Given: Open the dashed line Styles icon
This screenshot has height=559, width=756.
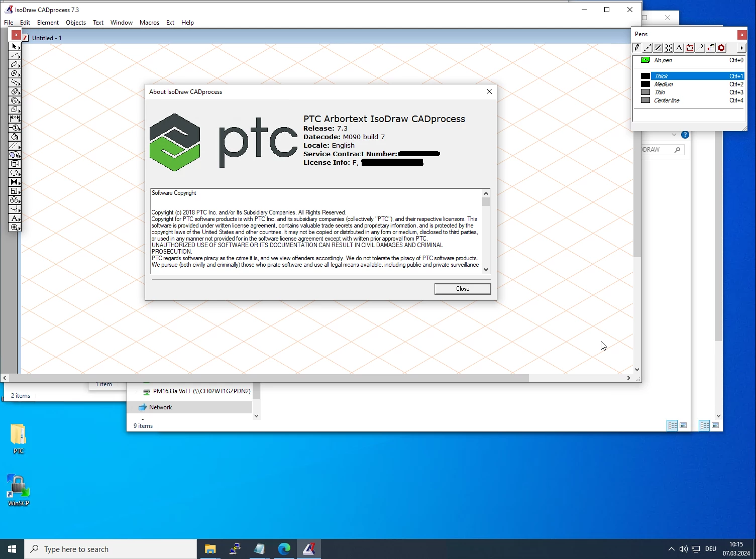Looking at the screenshot, I should [647, 48].
